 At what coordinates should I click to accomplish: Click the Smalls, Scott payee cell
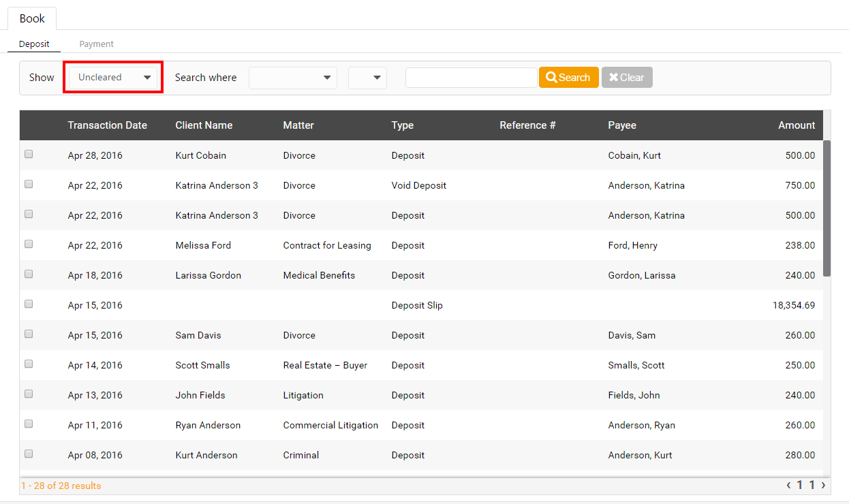636,365
